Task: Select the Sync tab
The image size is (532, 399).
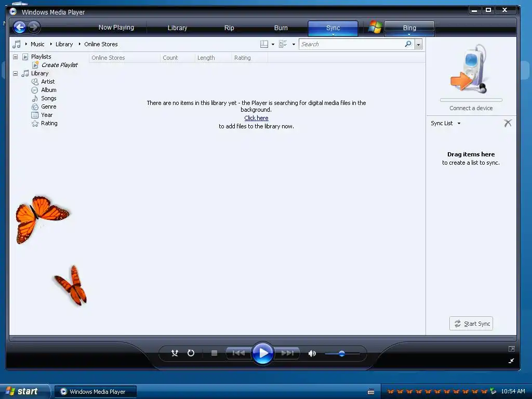Action: [333, 28]
